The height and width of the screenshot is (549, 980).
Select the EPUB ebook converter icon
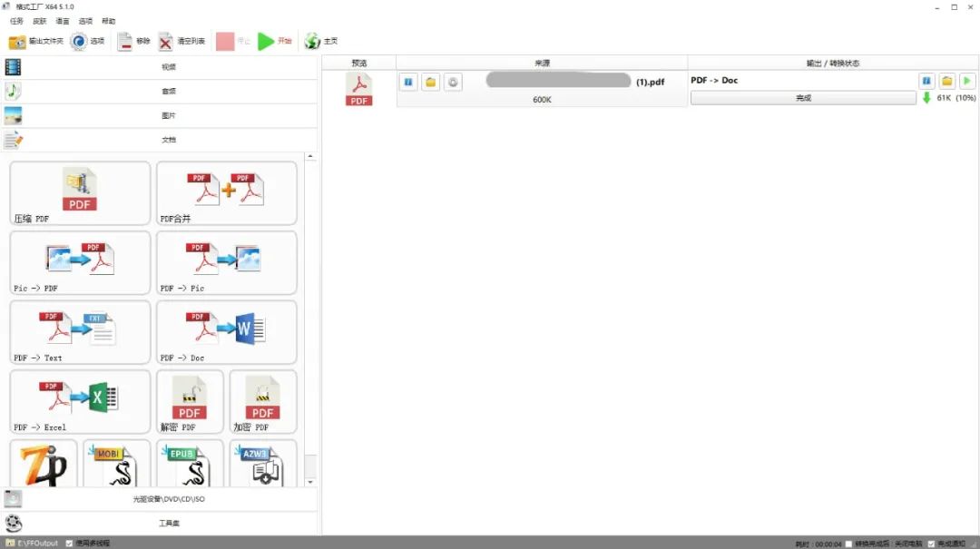click(190, 464)
